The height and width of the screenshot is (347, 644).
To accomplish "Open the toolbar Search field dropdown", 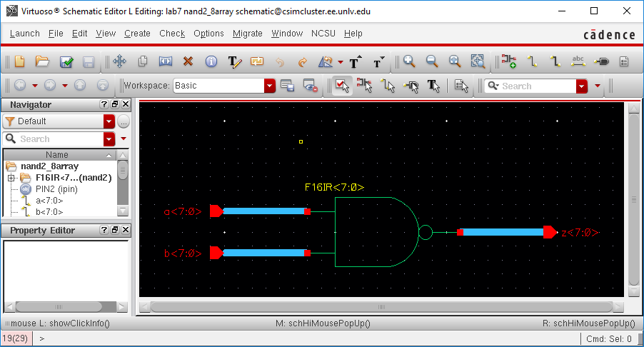I will click(x=582, y=86).
